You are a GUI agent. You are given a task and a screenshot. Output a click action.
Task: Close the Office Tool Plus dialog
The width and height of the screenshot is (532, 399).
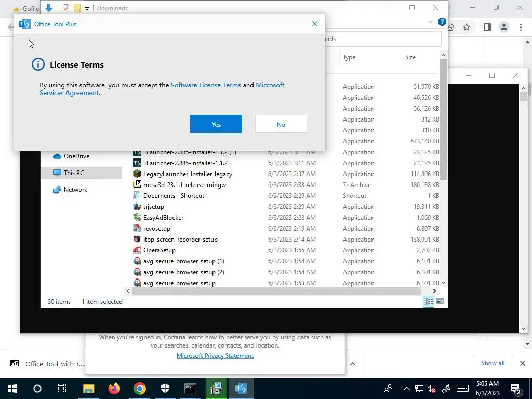tap(314, 24)
